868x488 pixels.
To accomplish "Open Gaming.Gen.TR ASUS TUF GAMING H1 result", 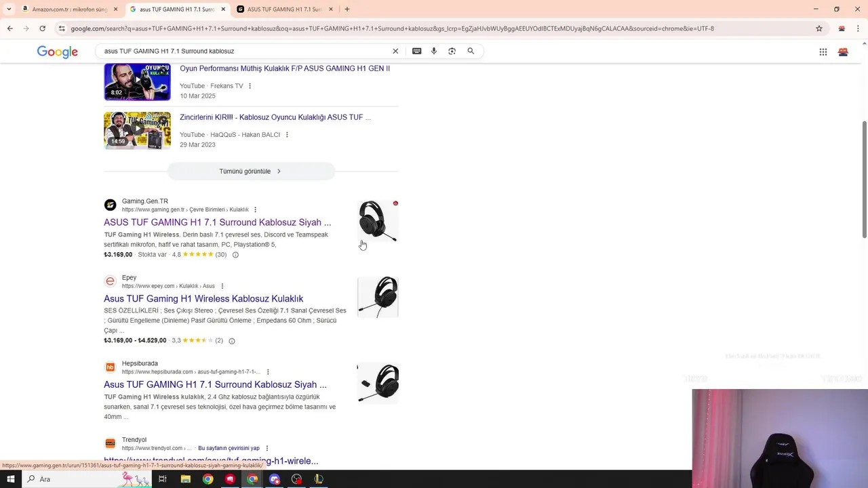I will point(218,222).
